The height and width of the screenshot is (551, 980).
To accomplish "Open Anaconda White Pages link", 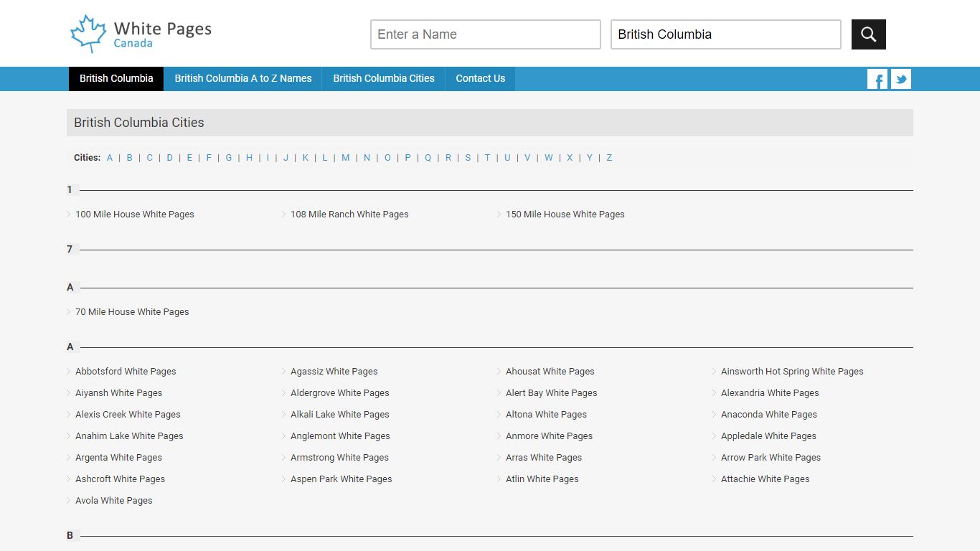I will coord(769,415).
